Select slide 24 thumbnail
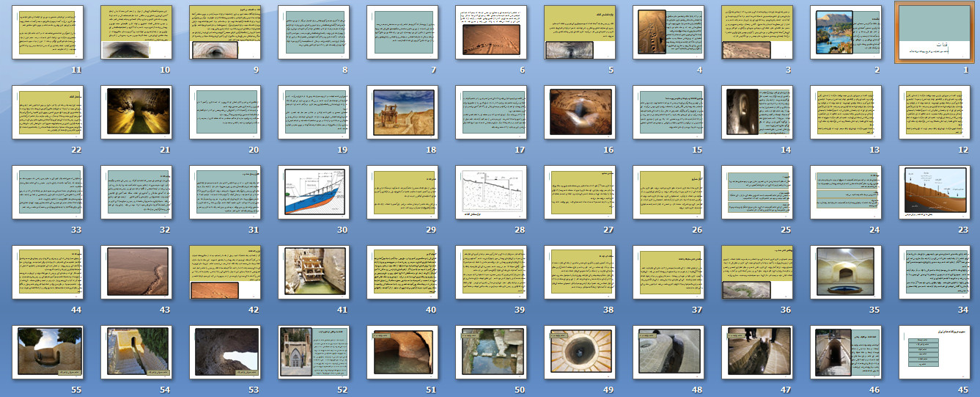The width and height of the screenshot is (980, 397). [846, 192]
